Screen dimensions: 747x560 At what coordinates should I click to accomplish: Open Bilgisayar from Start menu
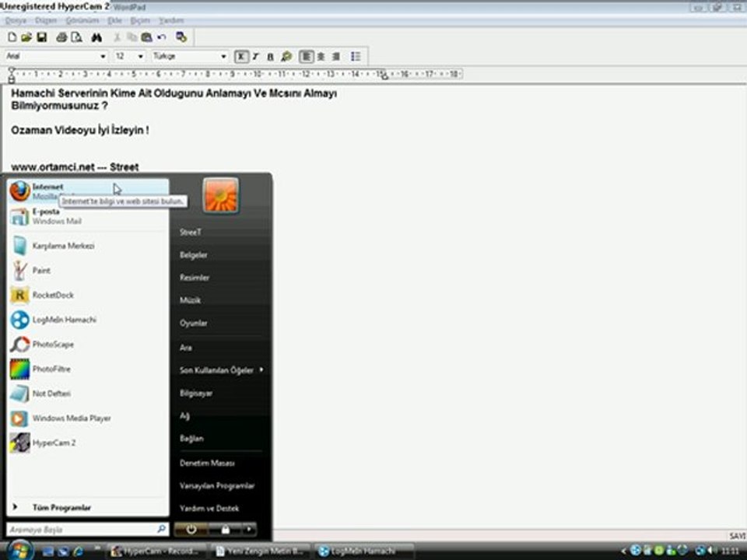[196, 394]
